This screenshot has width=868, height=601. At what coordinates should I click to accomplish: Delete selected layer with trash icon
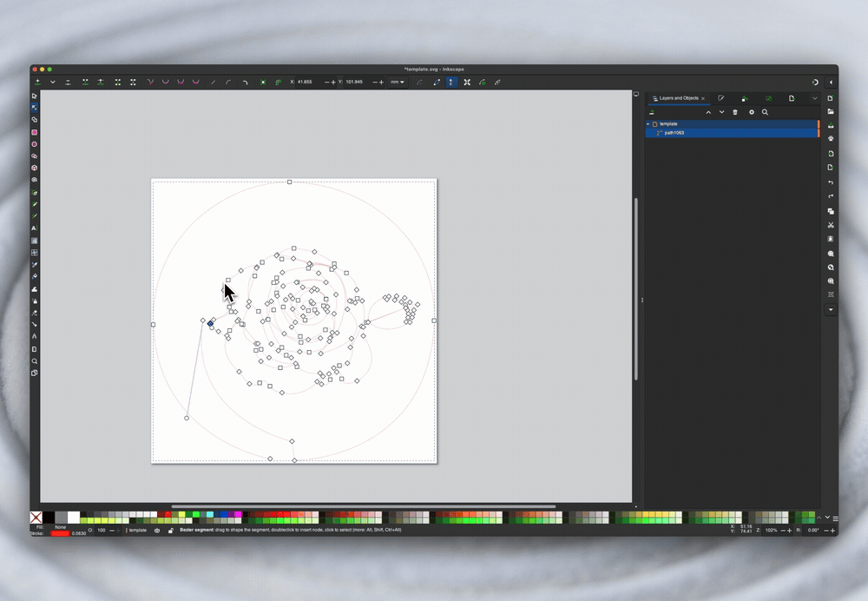click(x=735, y=112)
